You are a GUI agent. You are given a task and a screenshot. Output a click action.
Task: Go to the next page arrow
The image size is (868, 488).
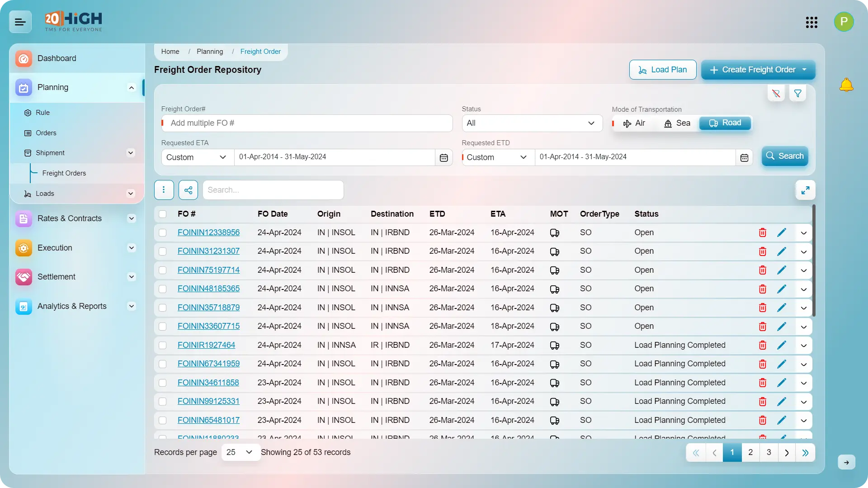point(787,453)
